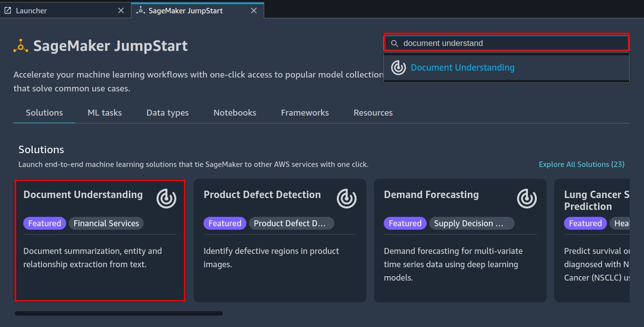Click the Document Understanding card icon

tap(166, 199)
